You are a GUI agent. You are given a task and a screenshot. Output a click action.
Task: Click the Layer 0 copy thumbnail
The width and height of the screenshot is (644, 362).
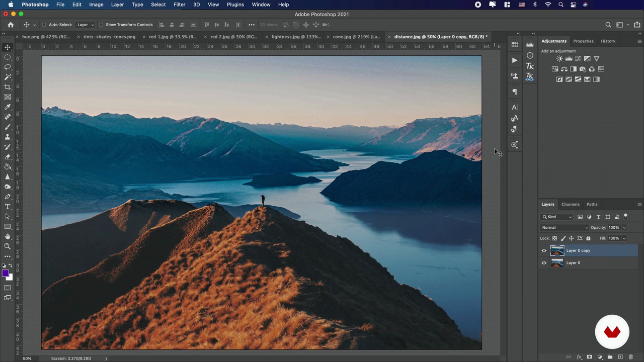pyautogui.click(x=557, y=250)
